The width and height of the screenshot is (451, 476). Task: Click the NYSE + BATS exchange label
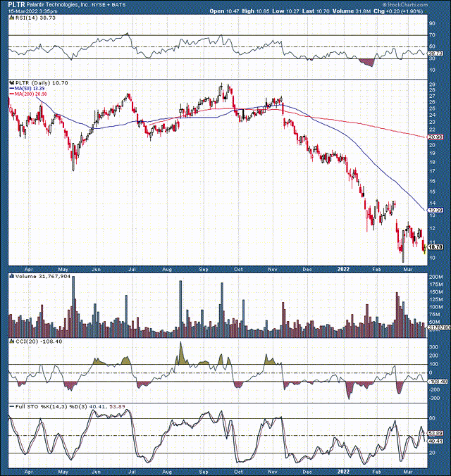109,5
